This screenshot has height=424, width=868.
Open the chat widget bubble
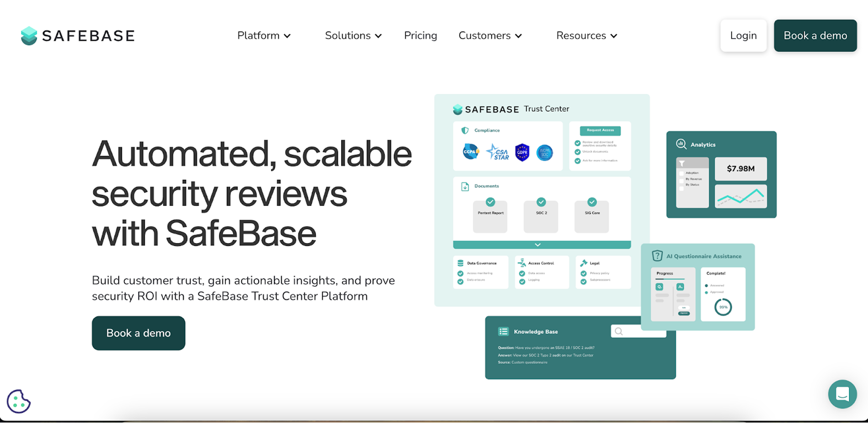point(842,394)
